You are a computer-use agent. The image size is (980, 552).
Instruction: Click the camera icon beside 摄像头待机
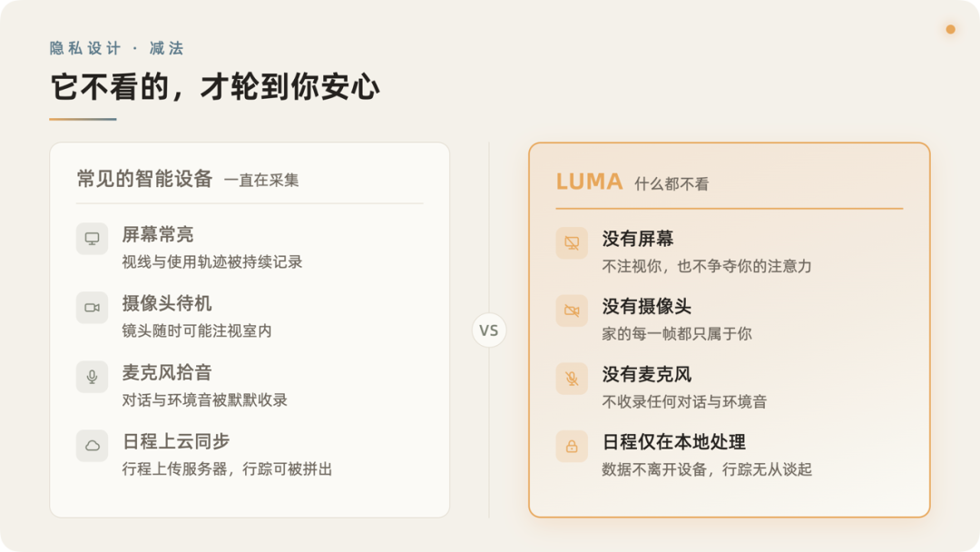92,308
